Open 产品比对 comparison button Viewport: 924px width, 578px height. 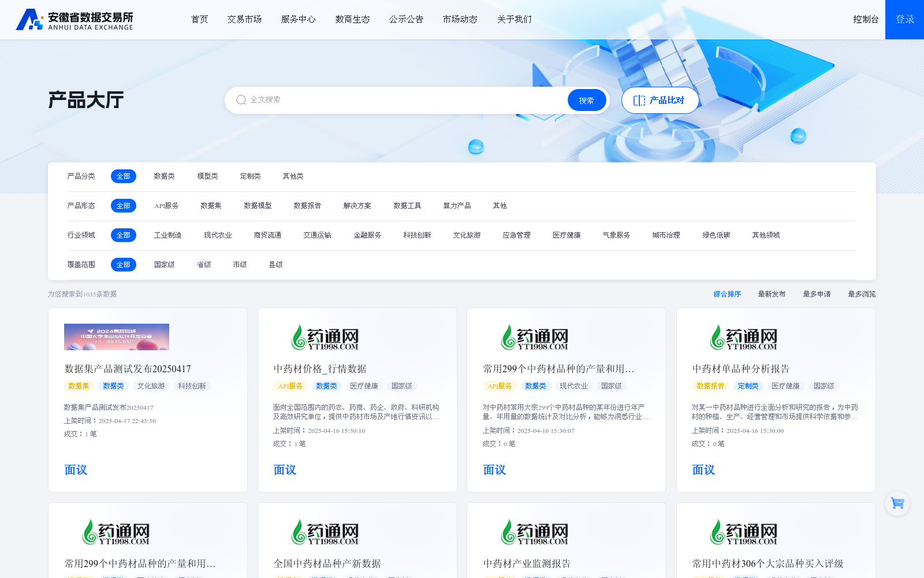tap(660, 100)
